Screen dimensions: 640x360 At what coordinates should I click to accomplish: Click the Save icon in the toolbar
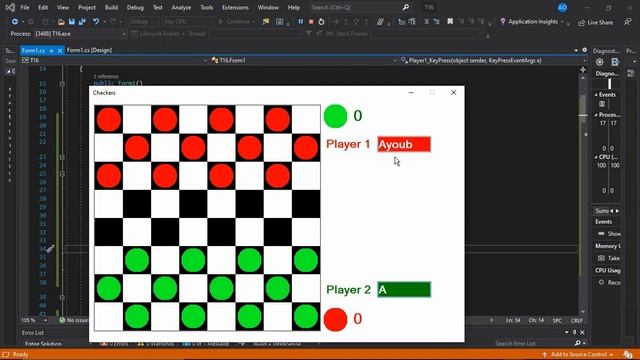pos(71,22)
